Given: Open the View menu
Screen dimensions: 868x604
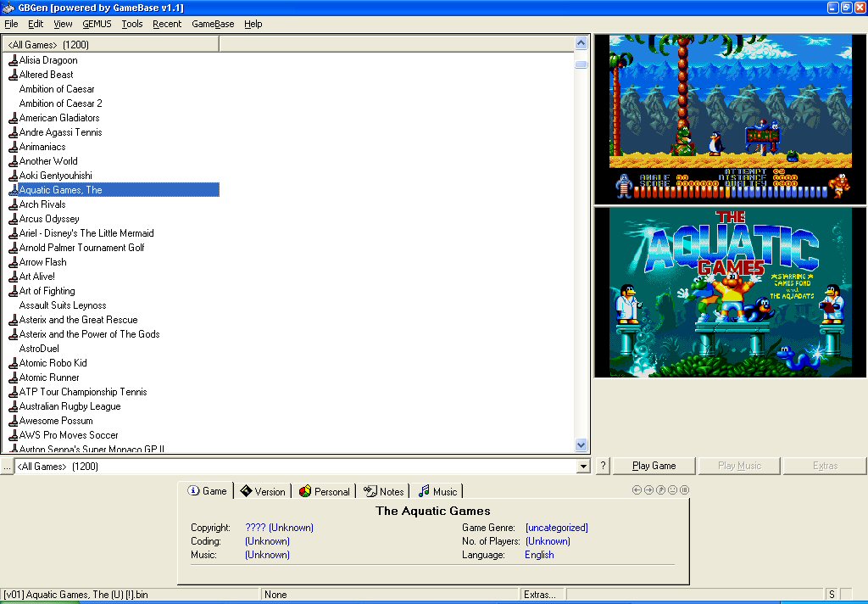Looking at the screenshot, I should tap(63, 24).
